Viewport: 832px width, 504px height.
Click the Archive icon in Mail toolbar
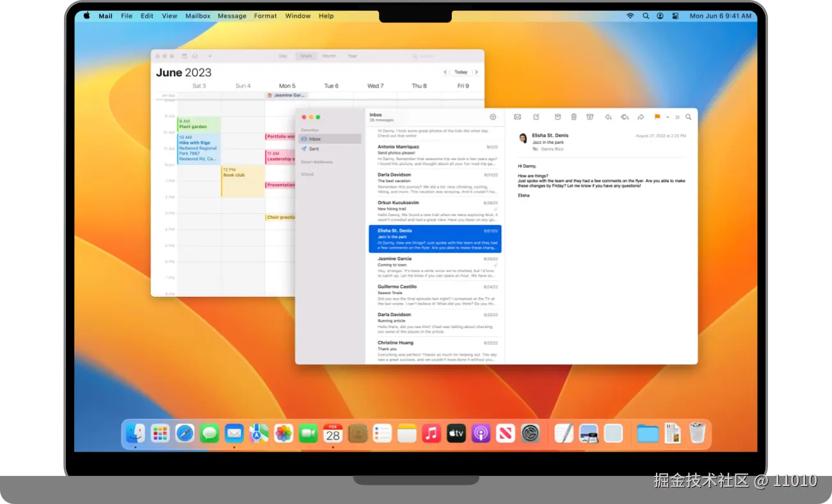coord(557,117)
